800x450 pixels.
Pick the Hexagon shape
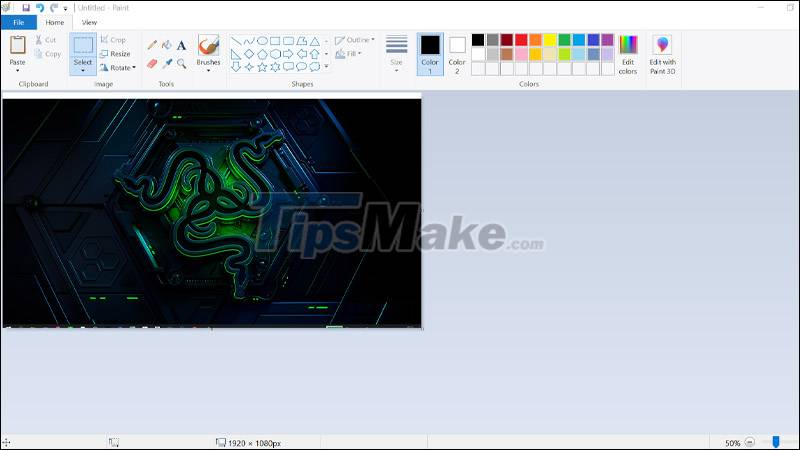(x=276, y=54)
